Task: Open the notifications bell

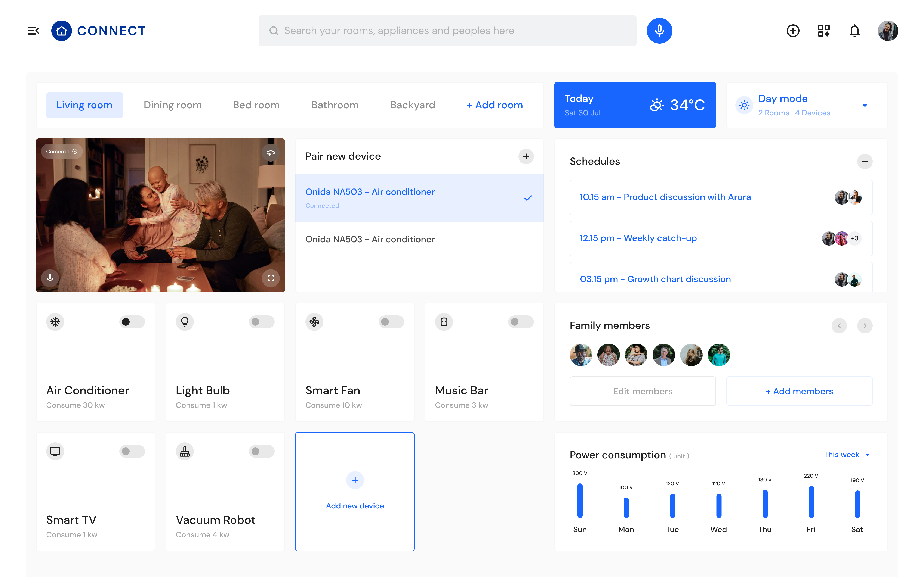Action: tap(854, 31)
